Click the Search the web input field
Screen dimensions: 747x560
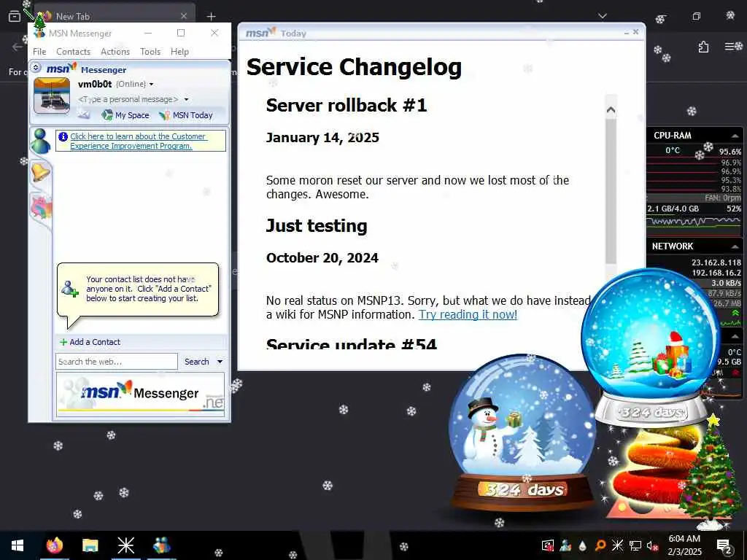click(117, 362)
